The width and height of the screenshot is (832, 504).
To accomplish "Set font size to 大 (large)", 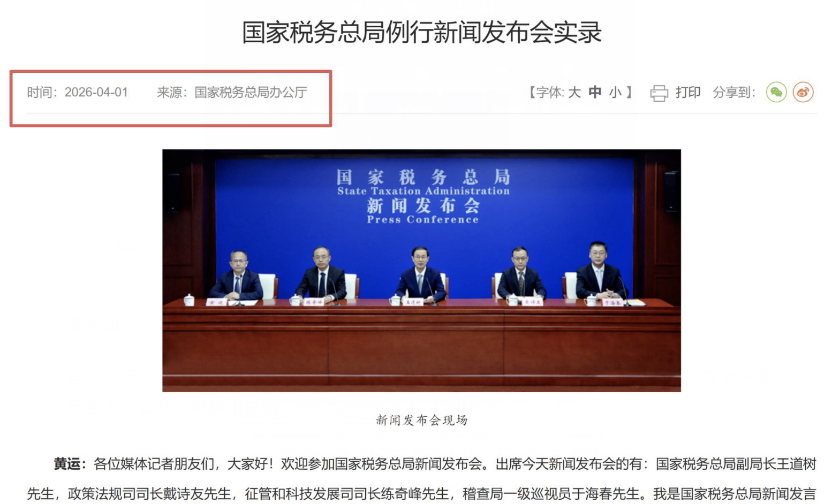I will [x=574, y=92].
